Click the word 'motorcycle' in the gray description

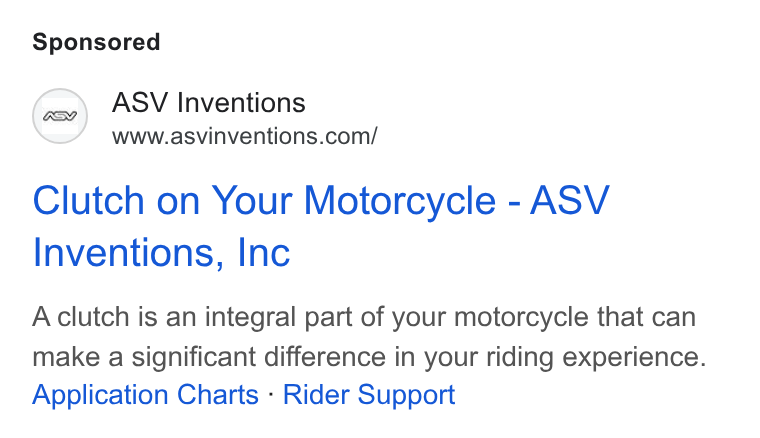(x=522, y=318)
